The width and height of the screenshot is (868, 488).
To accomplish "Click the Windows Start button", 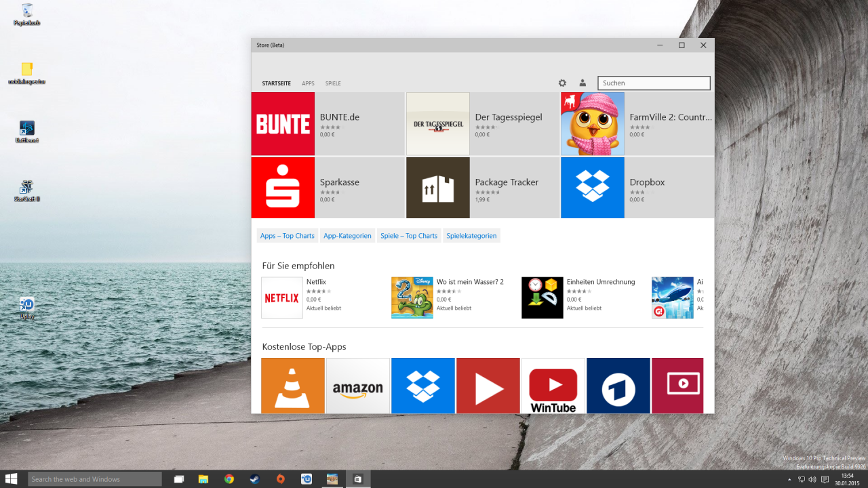I will [12, 479].
